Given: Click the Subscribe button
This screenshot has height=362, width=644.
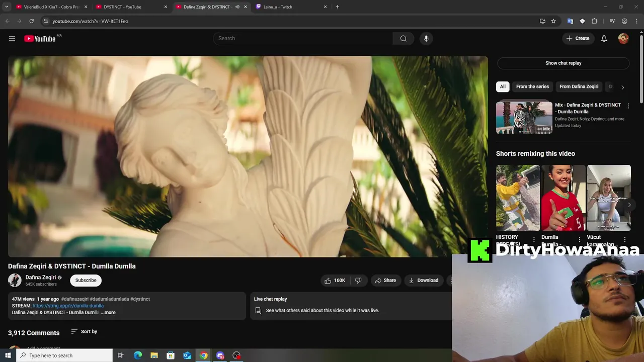Looking at the screenshot, I should [86, 281].
